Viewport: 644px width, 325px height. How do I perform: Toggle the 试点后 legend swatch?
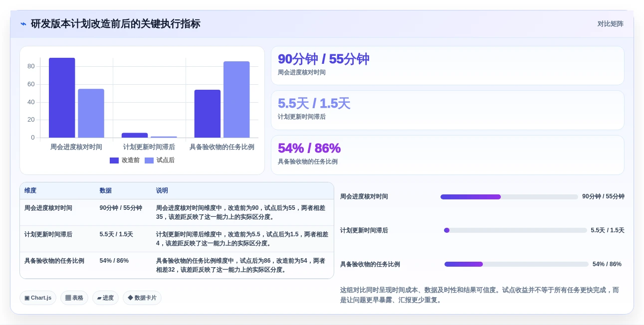pyautogui.click(x=149, y=161)
